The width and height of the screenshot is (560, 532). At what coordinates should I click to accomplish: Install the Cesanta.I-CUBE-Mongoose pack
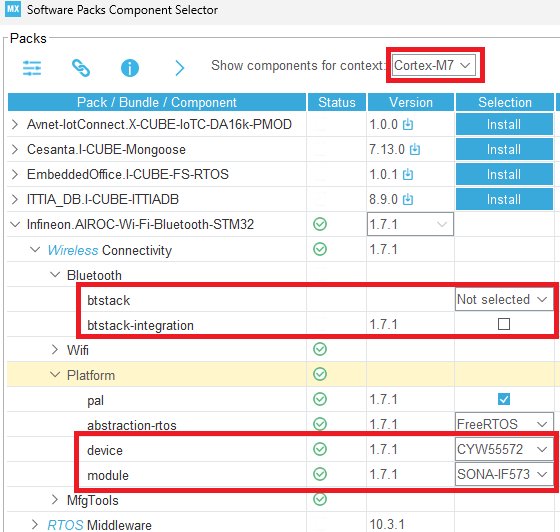(504, 149)
